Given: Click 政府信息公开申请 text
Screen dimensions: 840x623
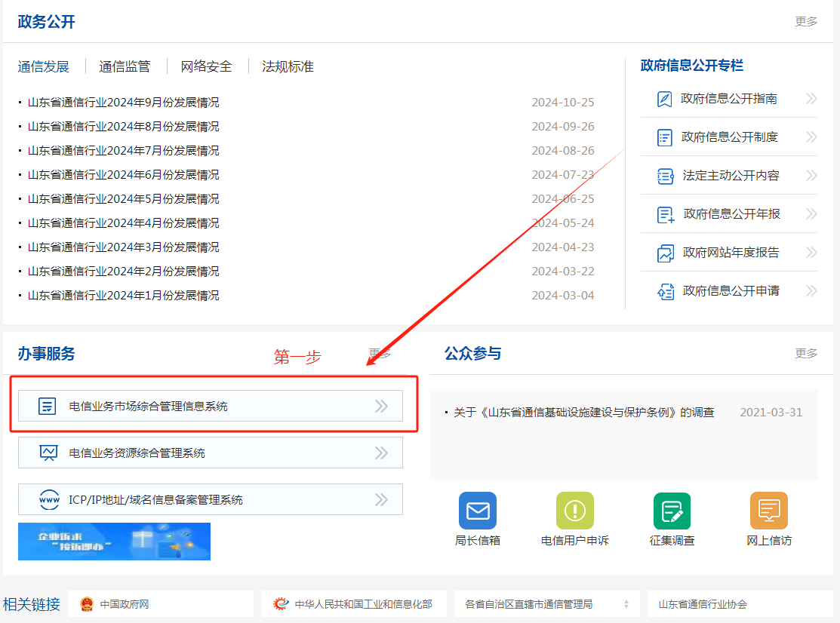Looking at the screenshot, I should (731, 291).
